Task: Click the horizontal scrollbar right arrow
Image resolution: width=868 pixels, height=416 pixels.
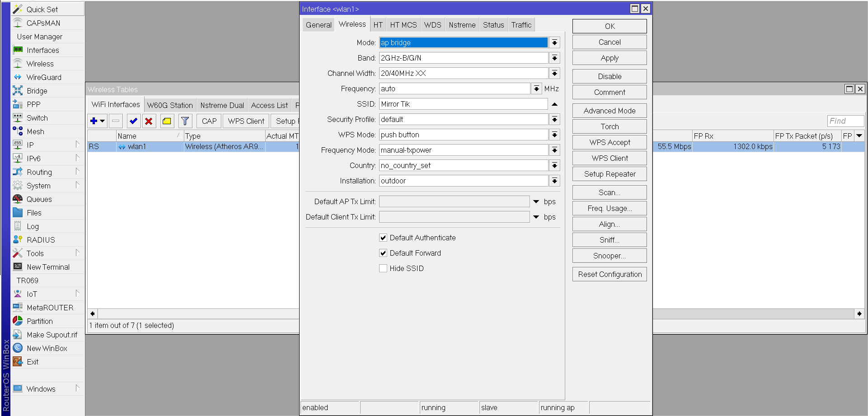Action: point(859,313)
